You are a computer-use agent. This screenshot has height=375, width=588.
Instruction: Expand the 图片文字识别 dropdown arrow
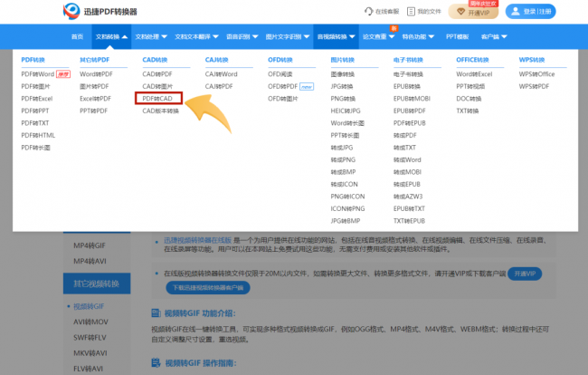(307, 37)
